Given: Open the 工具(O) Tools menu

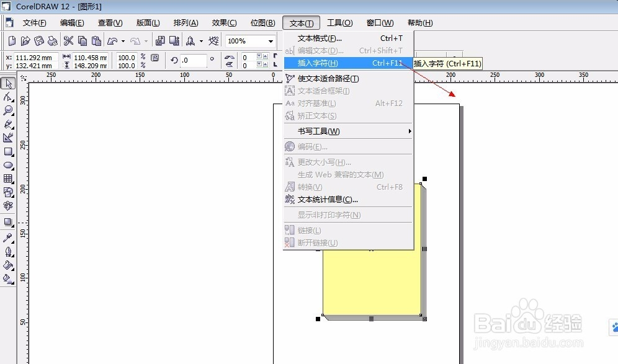Looking at the screenshot, I should tap(340, 23).
